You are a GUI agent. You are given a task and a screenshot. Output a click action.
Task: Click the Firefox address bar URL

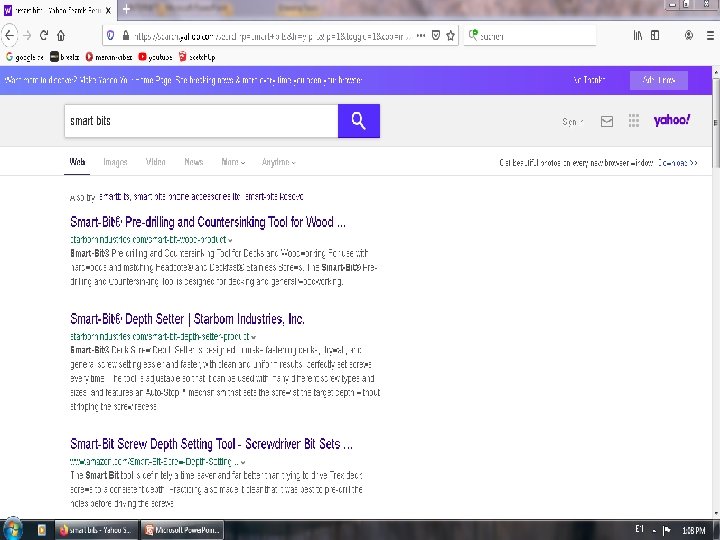pos(274,36)
